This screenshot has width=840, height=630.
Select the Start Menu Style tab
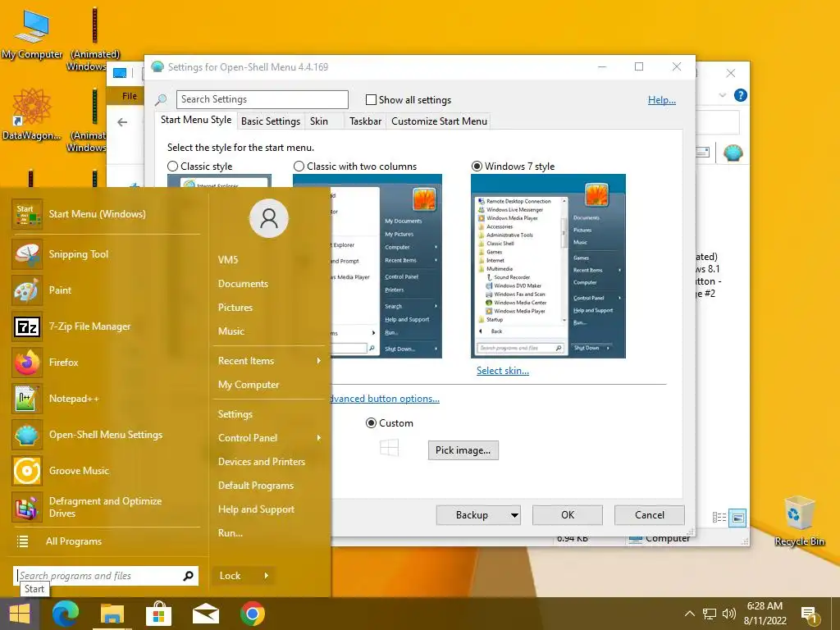(196, 120)
